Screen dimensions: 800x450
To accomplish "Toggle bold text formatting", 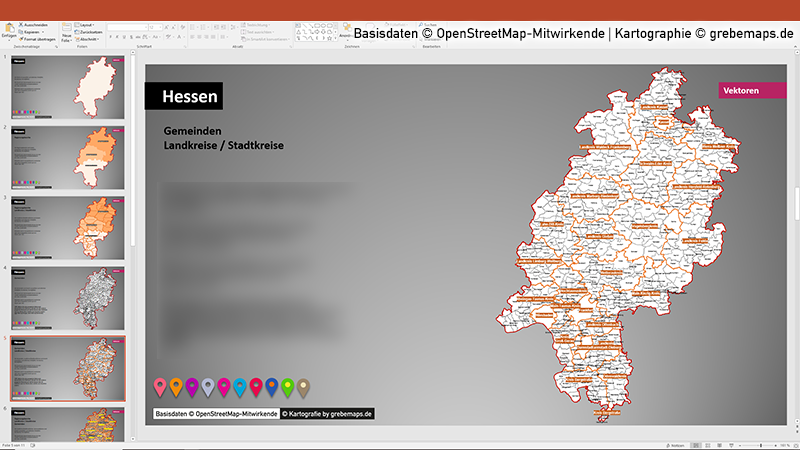I will 109,38.
